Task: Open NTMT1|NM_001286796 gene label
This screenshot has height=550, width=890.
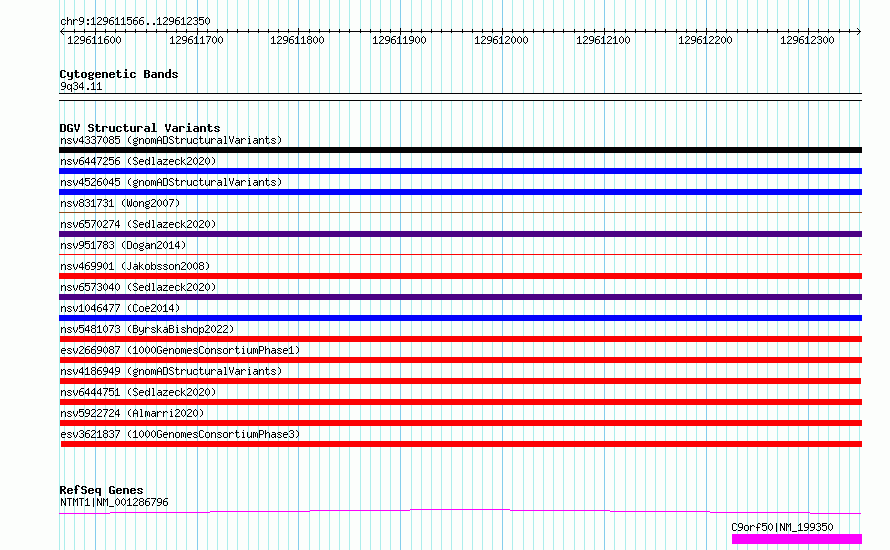Action: 114,502
